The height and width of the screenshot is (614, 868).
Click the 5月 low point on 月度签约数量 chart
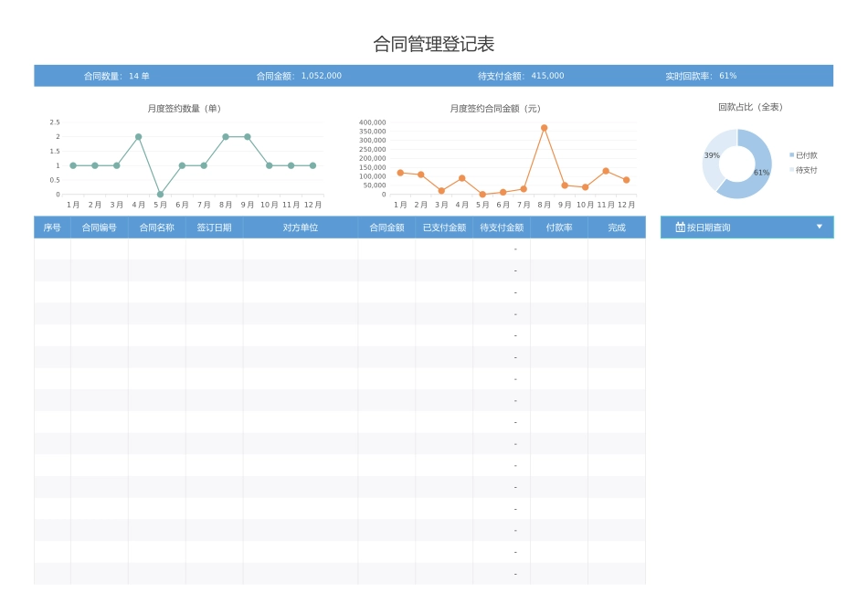pos(158,194)
